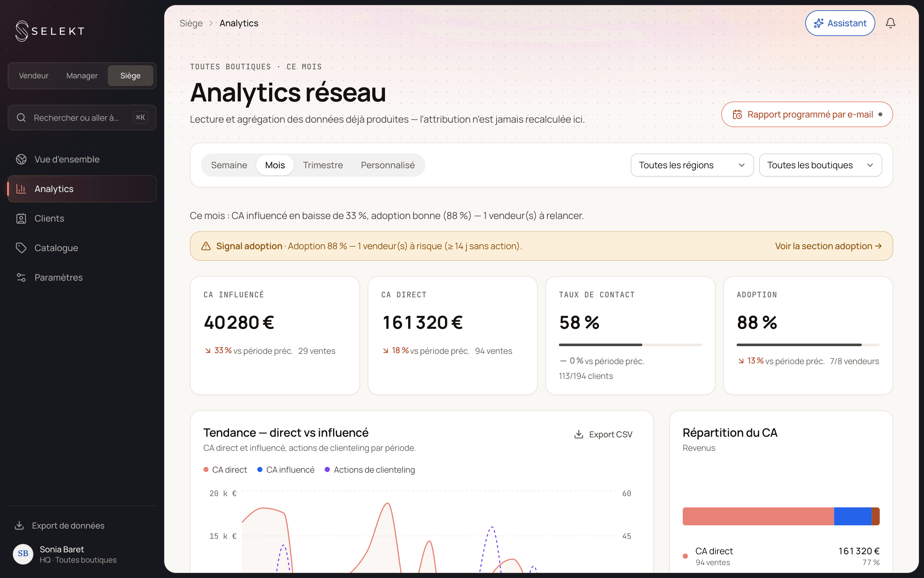Click the Catalogue tag icon
Screen dimensions: 924x578
coord(21,248)
